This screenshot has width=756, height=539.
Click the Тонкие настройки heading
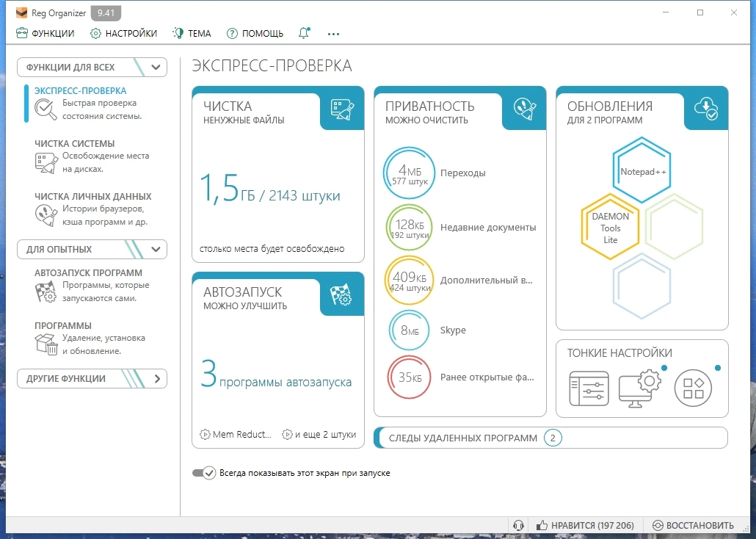(619, 352)
